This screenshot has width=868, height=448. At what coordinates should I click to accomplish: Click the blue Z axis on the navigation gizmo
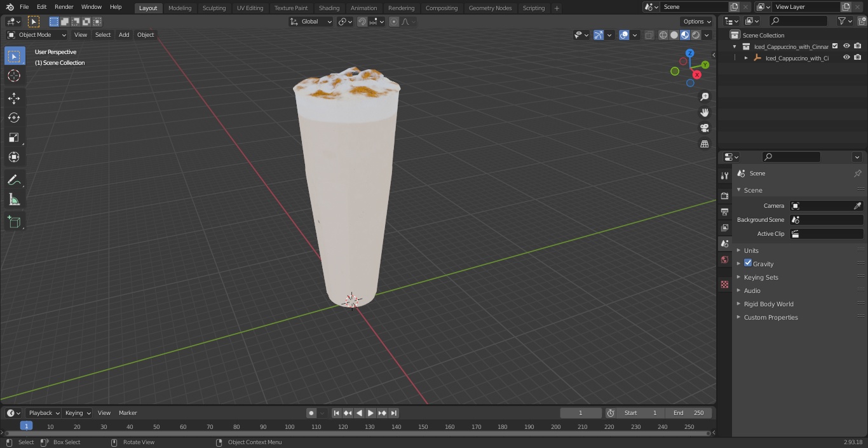690,53
